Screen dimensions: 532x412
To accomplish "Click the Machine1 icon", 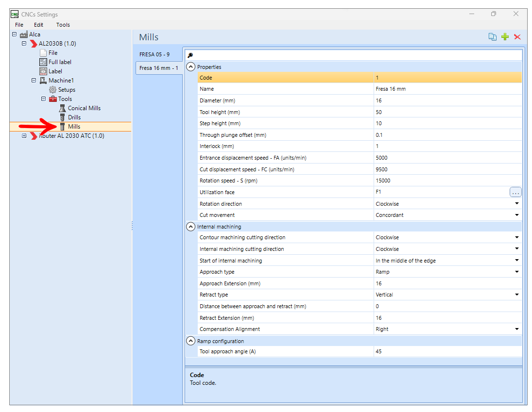I will tap(43, 80).
